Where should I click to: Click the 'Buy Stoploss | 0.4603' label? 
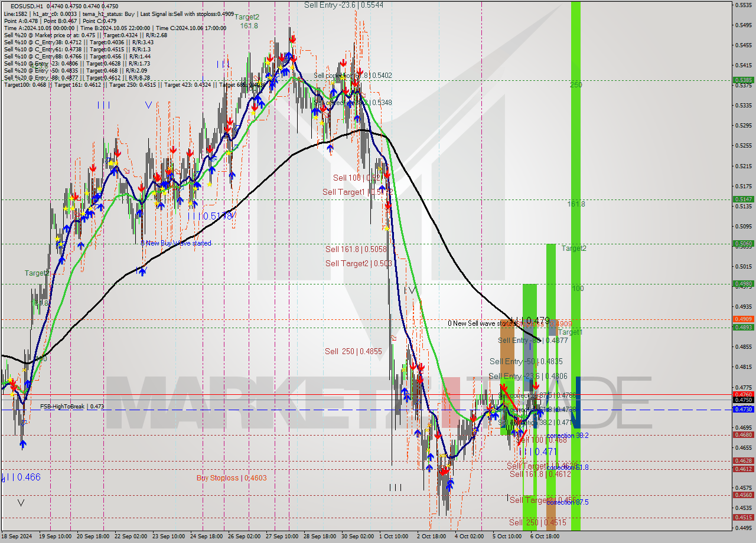click(x=232, y=478)
